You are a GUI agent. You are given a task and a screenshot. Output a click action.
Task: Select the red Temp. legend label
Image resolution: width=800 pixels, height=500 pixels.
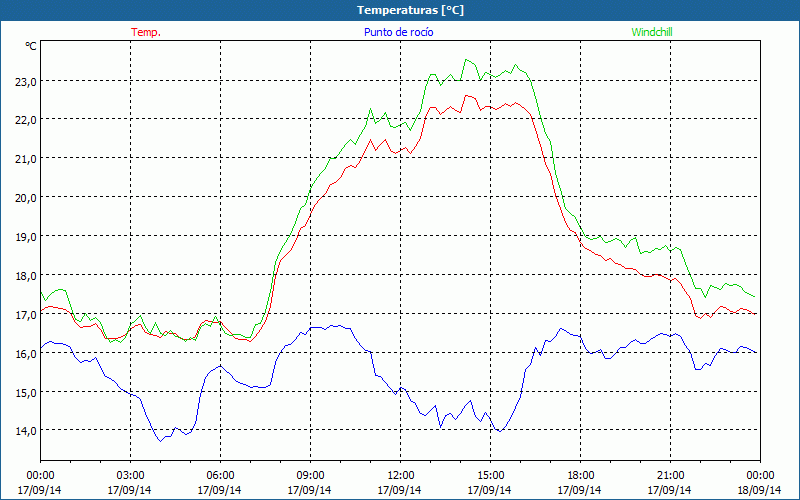pyautogui.click(x=146, y=32)
